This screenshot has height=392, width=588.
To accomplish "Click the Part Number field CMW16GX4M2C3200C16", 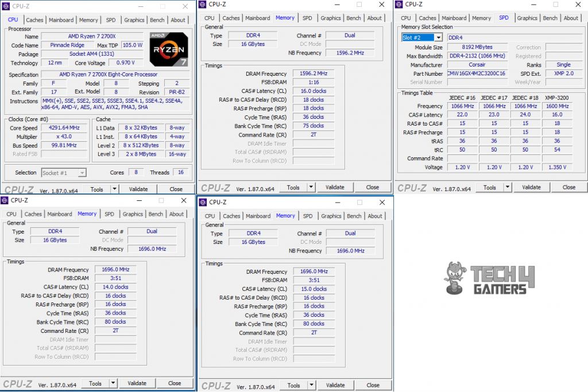I will click(x=477, y=73).
